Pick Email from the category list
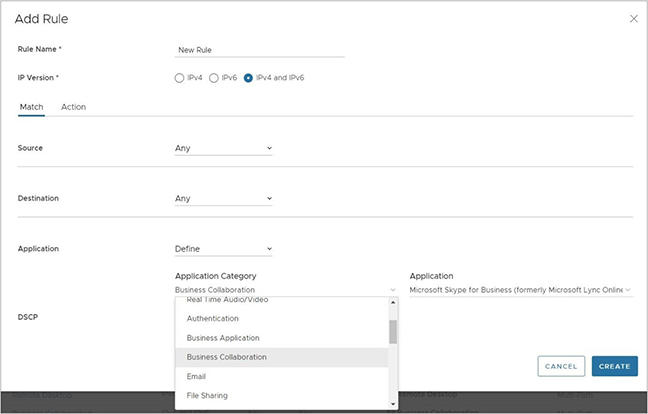The width and height of the screenshot is (648, 414). 198,376
